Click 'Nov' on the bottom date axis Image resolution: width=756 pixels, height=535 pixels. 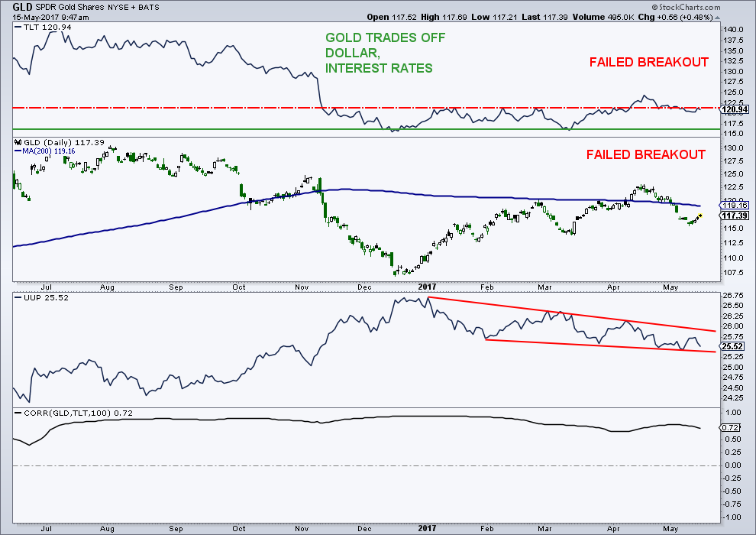302,529
